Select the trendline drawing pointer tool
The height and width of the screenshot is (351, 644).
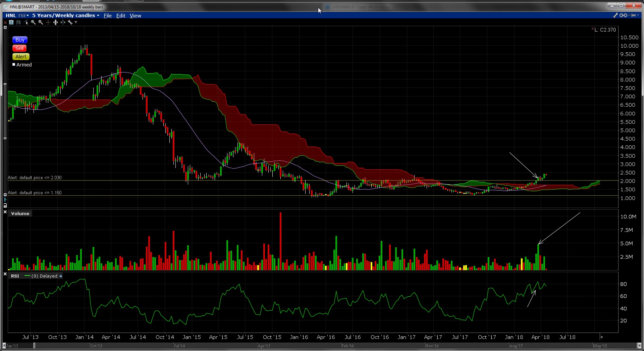click(x=26, y=22)
